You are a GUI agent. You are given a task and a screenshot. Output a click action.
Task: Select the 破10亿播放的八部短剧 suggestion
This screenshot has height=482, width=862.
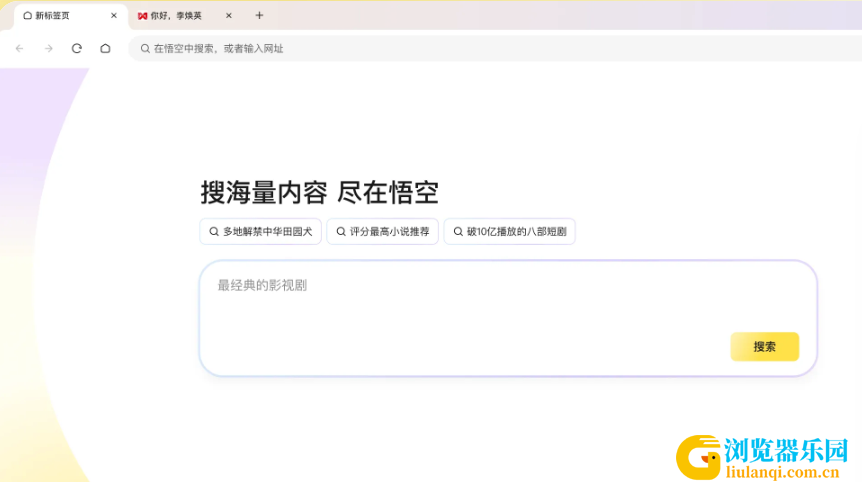(x=509, y=232)
